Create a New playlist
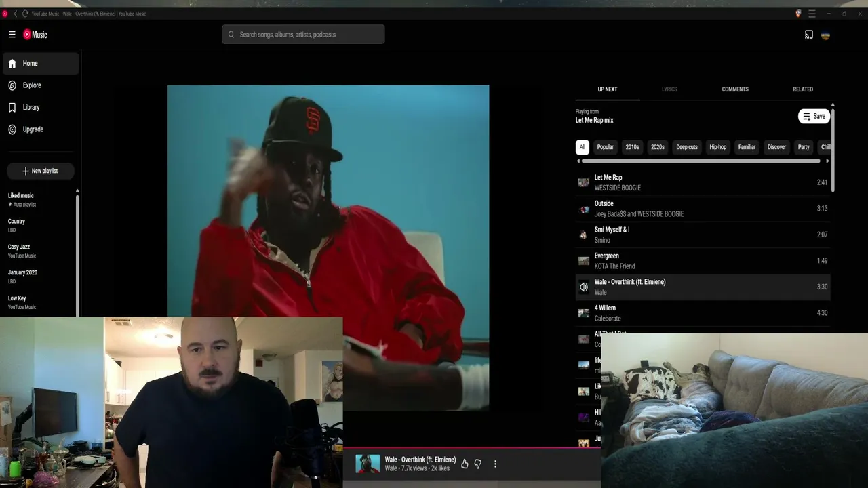The image size is (868, 488). coord(41,171)
